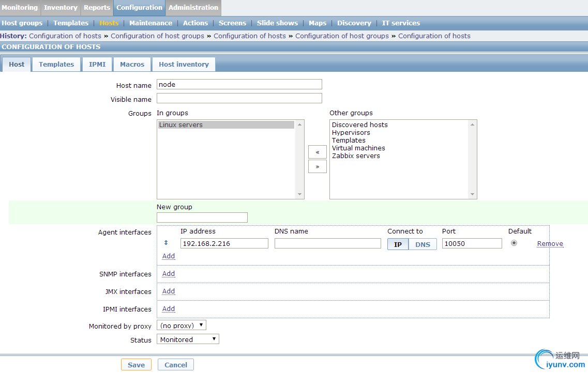Open the Status dropdown
The height and width of the screenshot is (373, 588).
(x=188, y=339)
